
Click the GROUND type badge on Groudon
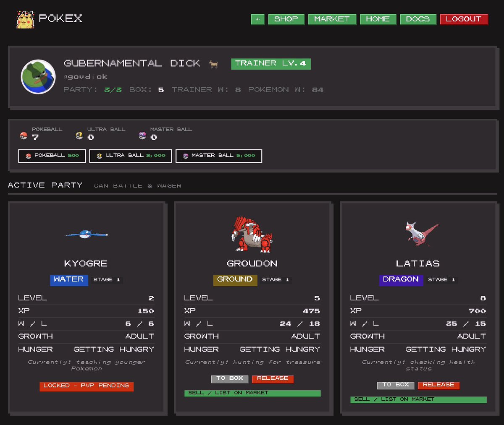point(235,280)
